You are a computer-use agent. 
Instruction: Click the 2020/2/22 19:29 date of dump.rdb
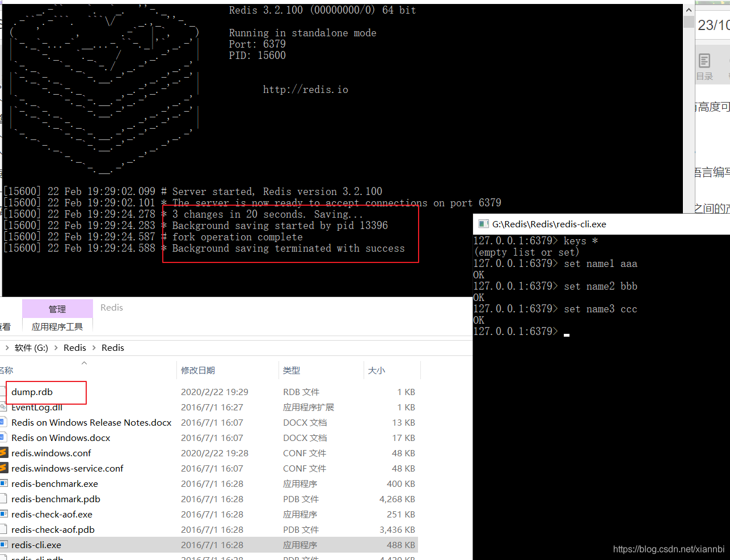coord(214,392)
